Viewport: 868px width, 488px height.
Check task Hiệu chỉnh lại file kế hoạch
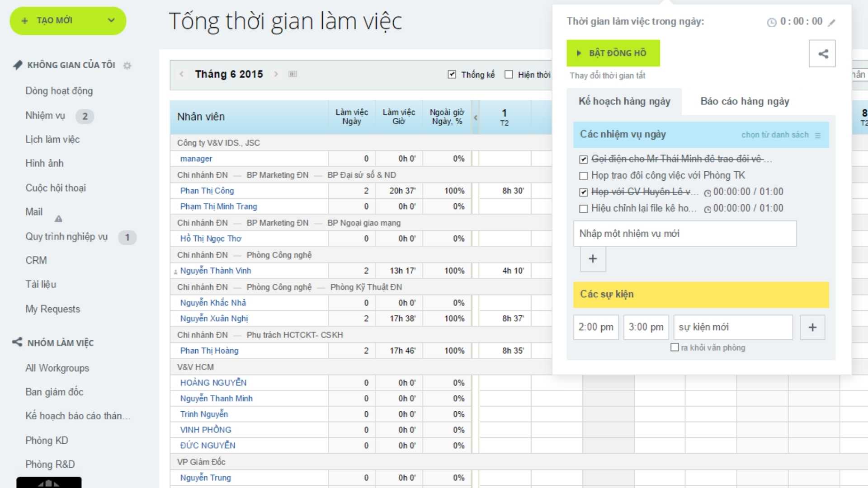pyautogui.click(x=583, y=209)
